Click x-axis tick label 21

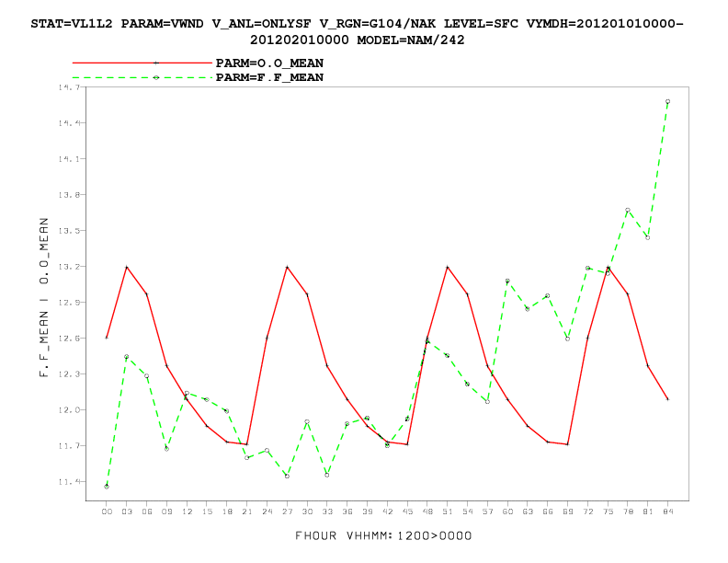coord(247,511)
